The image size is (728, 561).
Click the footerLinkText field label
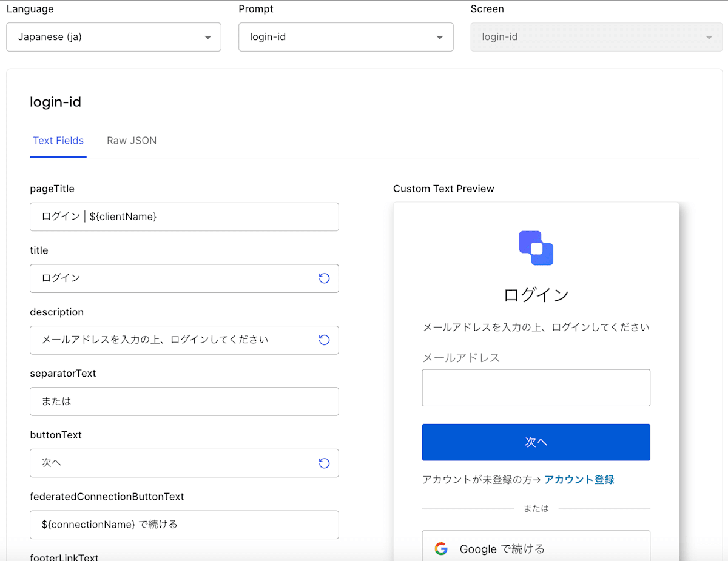64,557
